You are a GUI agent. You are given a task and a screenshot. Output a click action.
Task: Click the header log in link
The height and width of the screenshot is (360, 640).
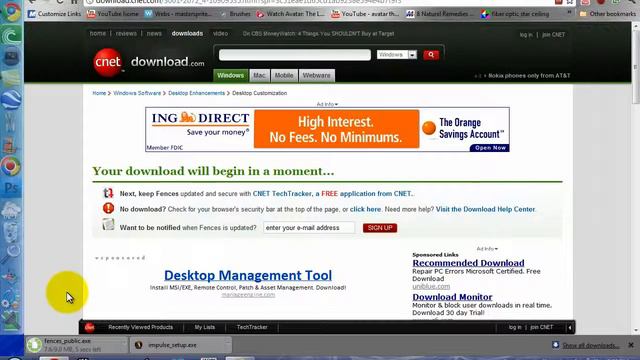pos(526,35)
